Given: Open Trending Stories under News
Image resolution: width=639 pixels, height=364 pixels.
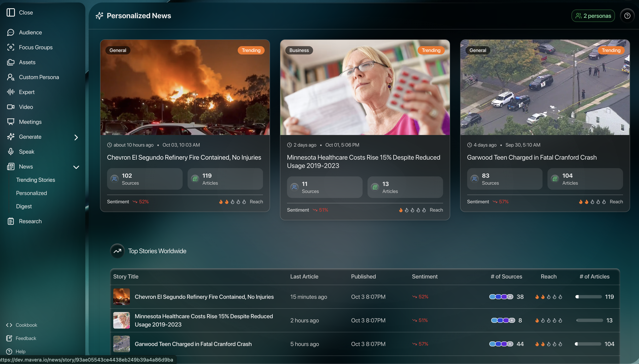Looking at the screenshot, I should (35, 180).
